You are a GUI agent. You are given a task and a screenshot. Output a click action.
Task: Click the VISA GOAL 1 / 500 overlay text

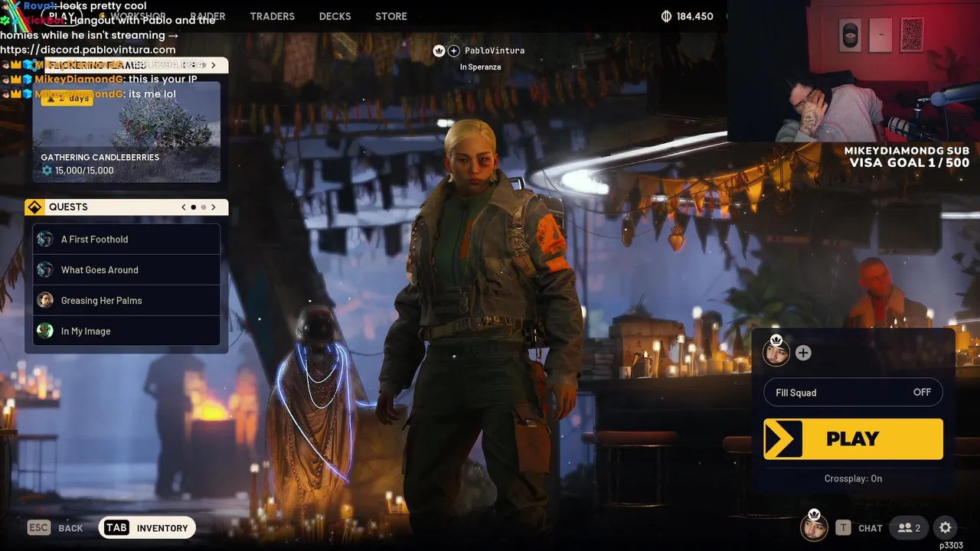910,163
